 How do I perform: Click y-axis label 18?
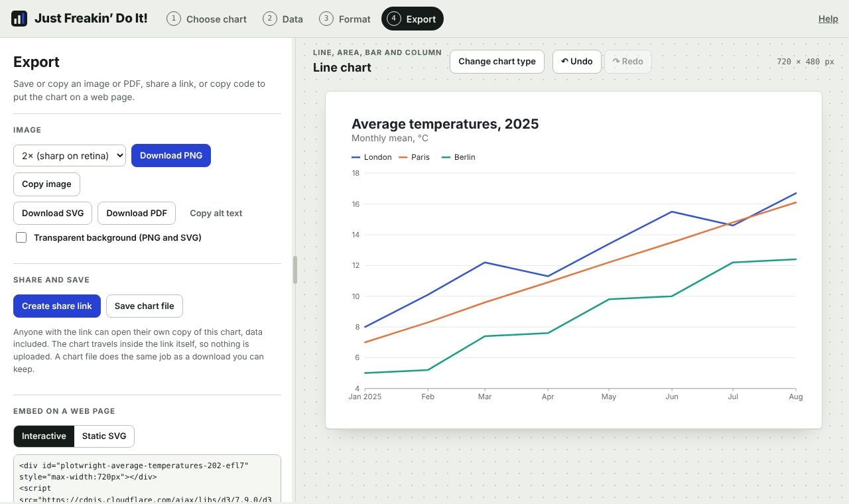(356, 173)
